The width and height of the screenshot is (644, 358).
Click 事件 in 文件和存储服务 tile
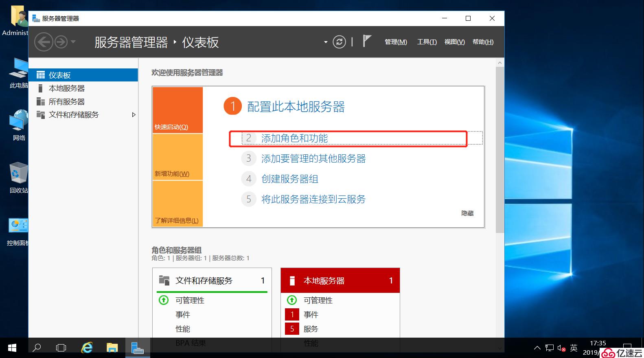[183, 314]
